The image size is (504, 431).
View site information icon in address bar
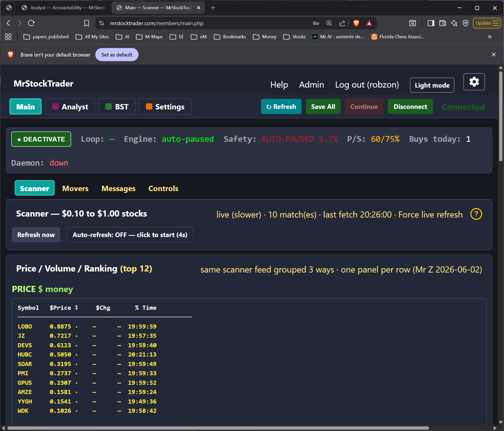click(x=101, y=23)
